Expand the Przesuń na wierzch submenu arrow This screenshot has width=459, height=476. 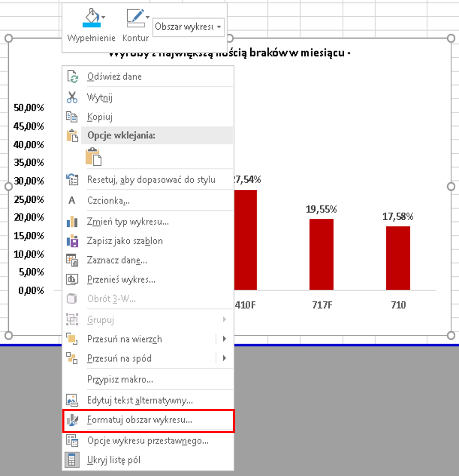(x=225, y=339)
